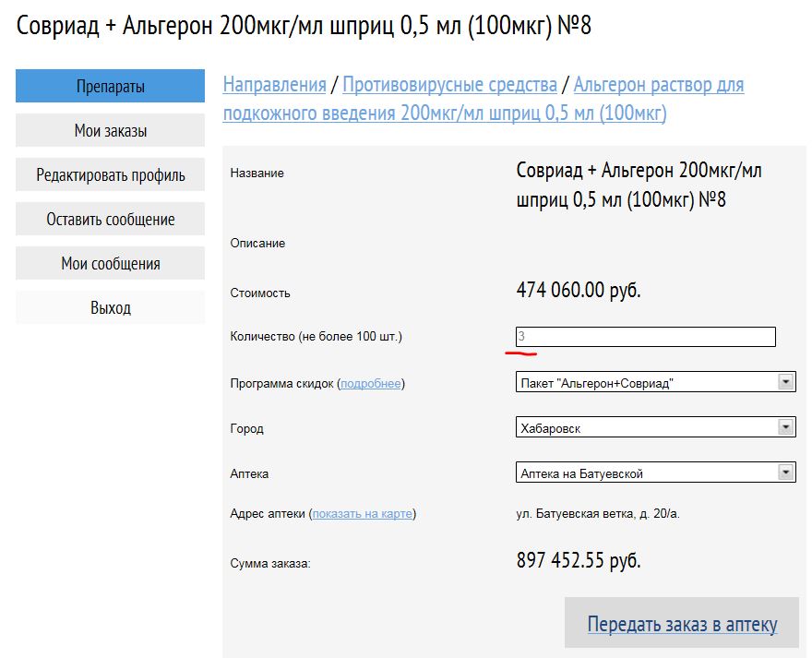812x658 pixels.
Task: Open Мои сообщения section
Action: [110, 263]
